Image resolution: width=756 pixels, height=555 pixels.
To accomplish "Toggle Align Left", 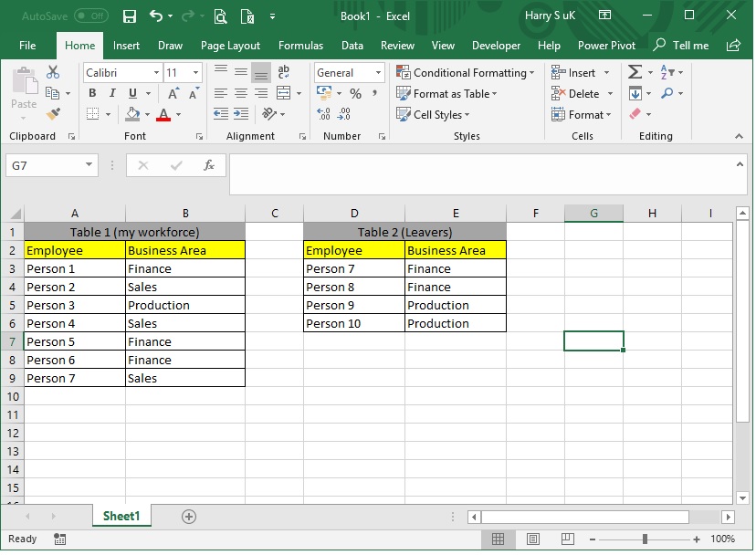I will click(221, 93).
